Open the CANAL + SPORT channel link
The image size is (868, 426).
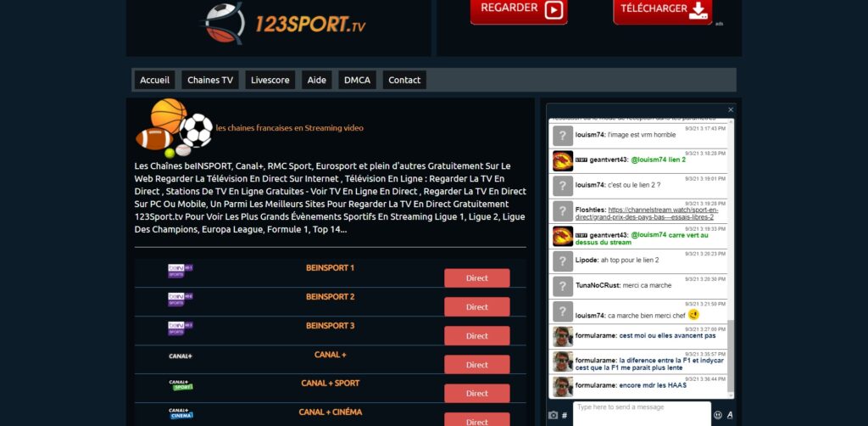pyautogui.click(x=330, y=384)
